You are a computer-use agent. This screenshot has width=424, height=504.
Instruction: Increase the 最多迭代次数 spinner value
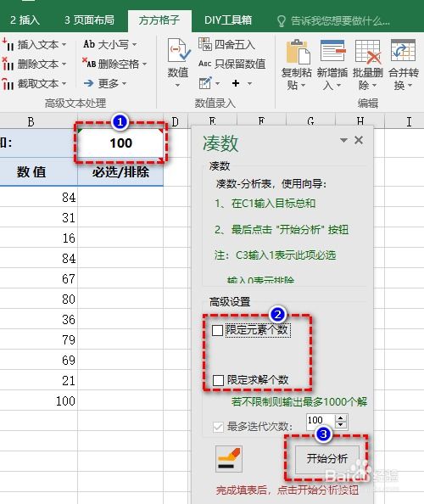point(341,417)
